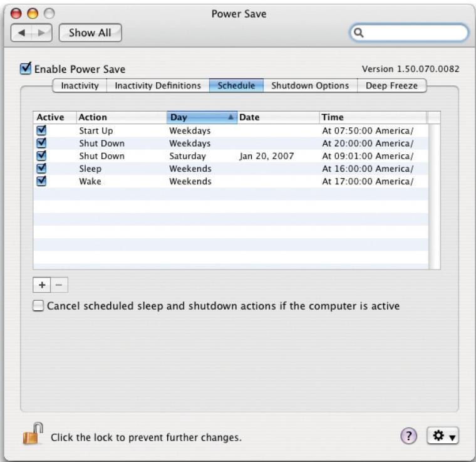Open help with the question mark button
This screenshot has height=462, width=476.
pyautogui.click(x=408, y=436)
